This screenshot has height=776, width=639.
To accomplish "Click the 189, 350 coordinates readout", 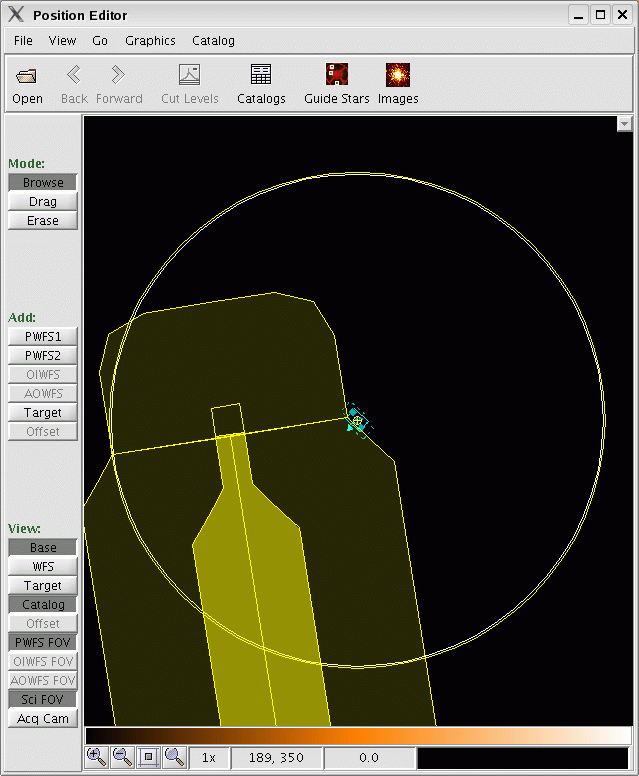I will pyautogui.click(x=276, y=758).
